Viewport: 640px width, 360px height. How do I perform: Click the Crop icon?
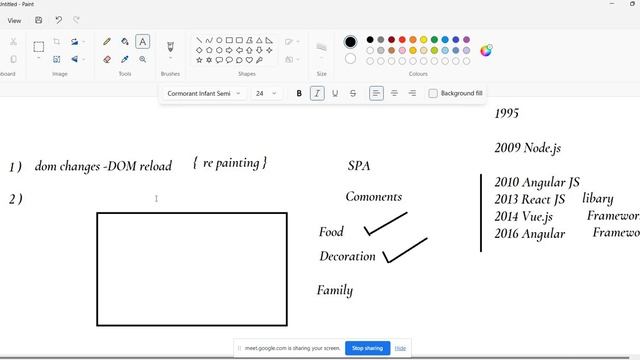click(57, 42)
